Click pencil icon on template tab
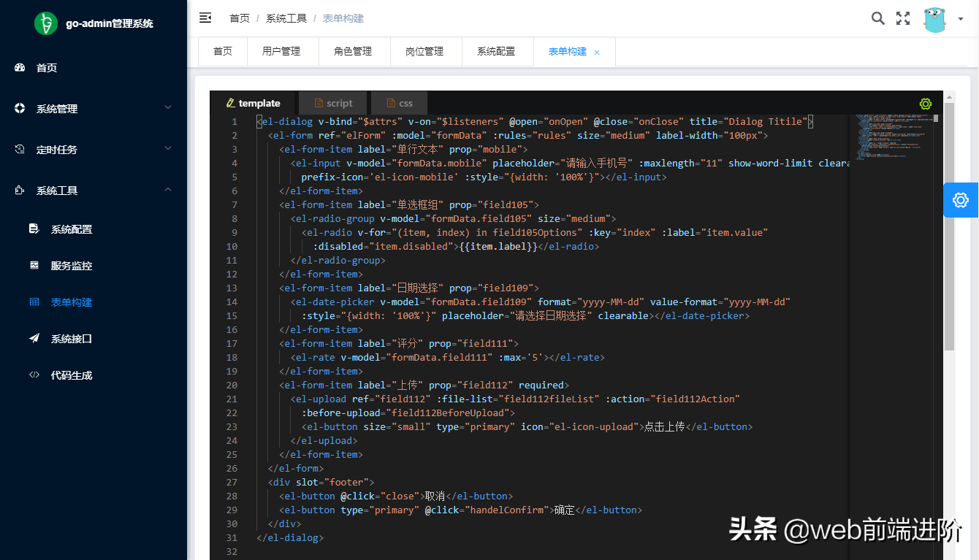Viewport: 979px width, 560px height. pyautogui.click(x=231, y=103)
